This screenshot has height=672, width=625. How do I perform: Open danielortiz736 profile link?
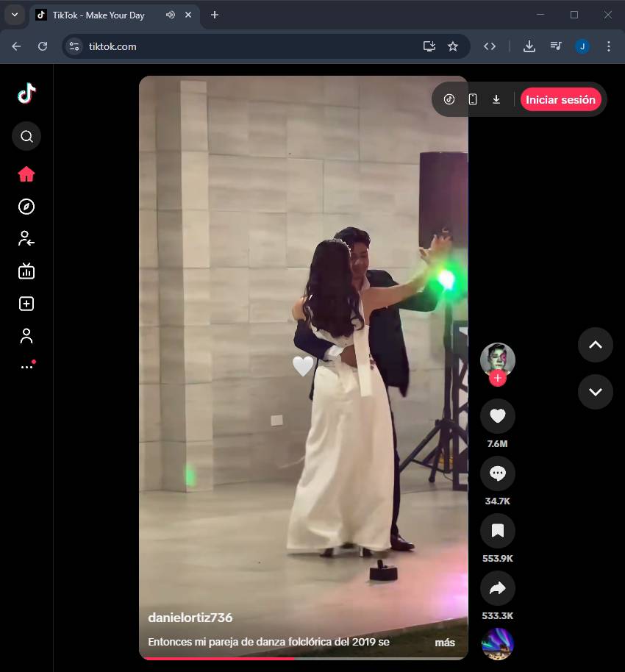(190, 618)
